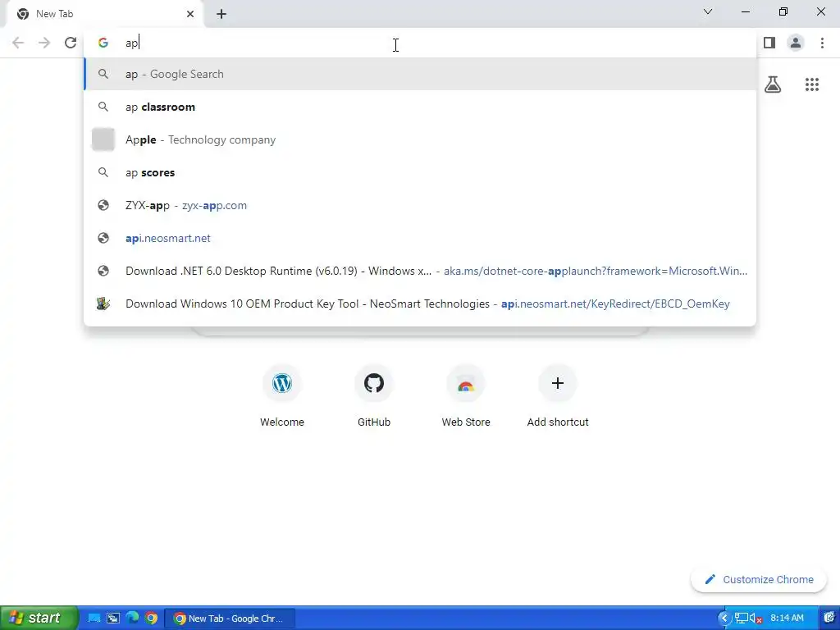Launch Chrome from quick launch bar

[x=152, y=619]
